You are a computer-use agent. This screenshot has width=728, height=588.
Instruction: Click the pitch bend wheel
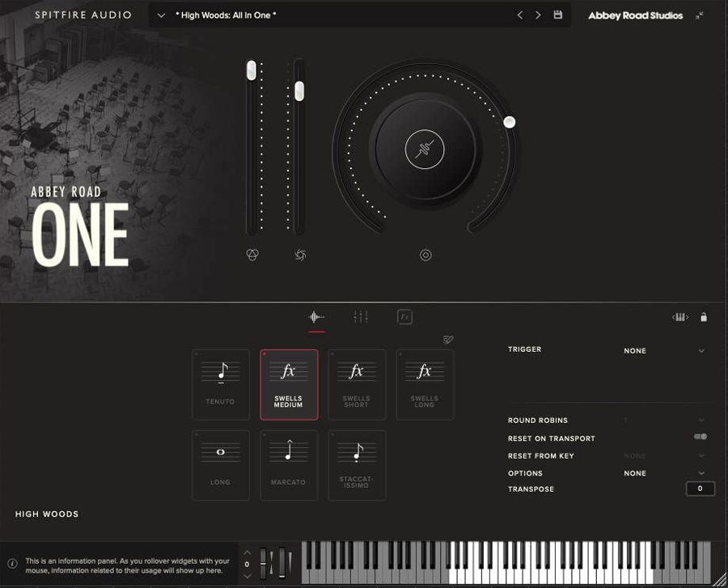coord(263,564)
